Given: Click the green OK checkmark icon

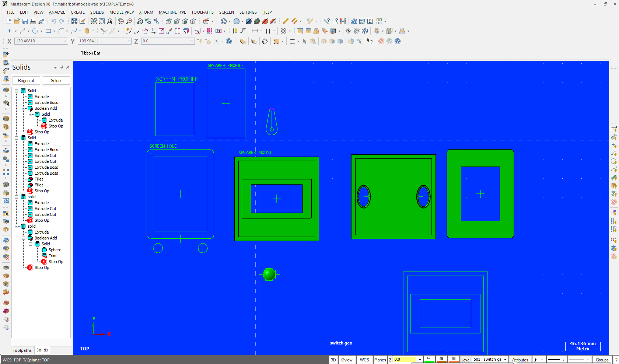Looking at the screenshot, I should tap(389, 41).
